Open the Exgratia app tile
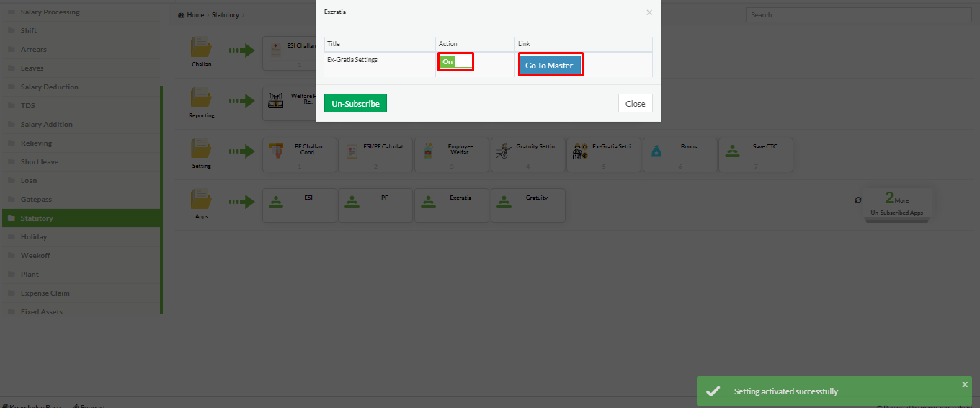 coord(452,205)
